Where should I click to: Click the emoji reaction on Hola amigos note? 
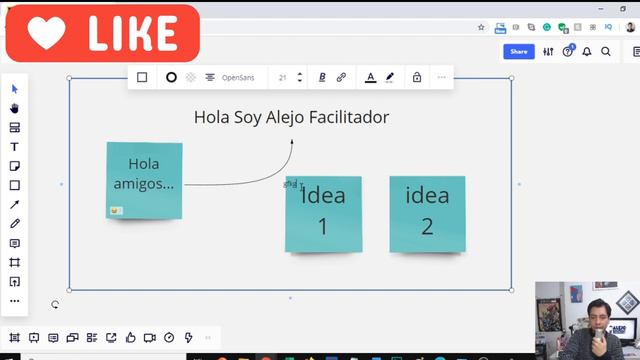[x=116, y=211]
